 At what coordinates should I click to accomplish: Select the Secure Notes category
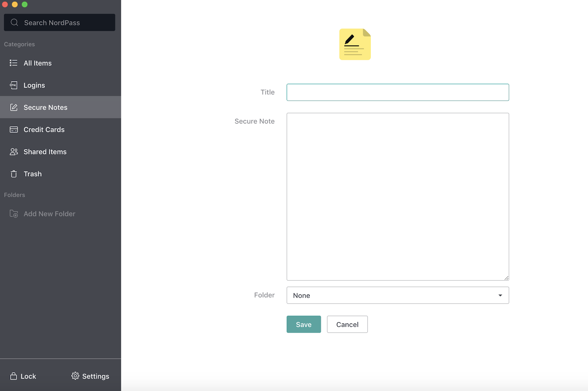pos(60,107)
